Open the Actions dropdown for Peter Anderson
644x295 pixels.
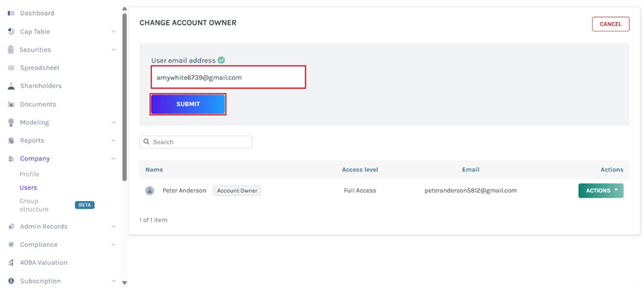point(601,191)
